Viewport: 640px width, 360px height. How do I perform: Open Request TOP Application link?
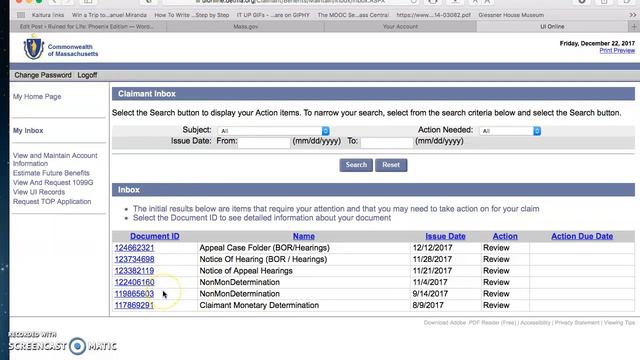52,202
